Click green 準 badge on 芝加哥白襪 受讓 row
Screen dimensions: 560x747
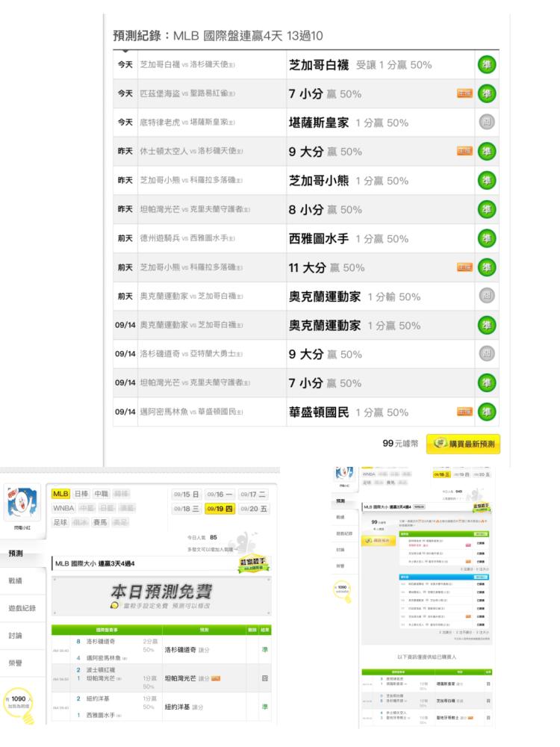(487, 65)
